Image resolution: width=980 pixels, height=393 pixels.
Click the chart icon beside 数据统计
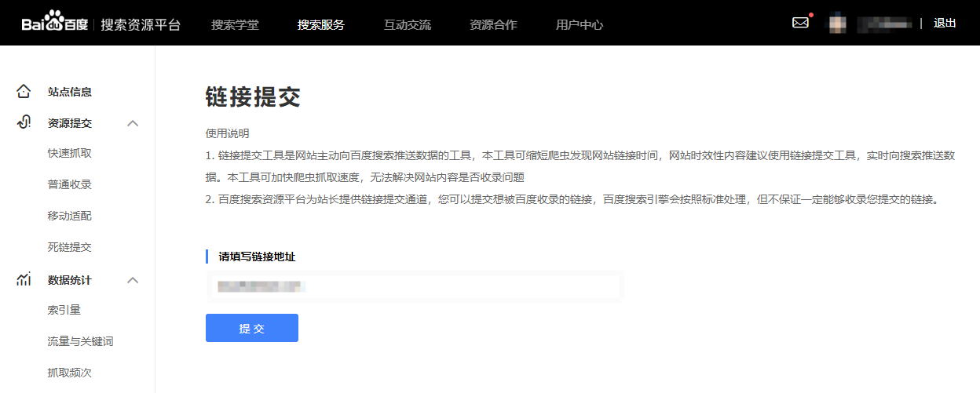24,279
